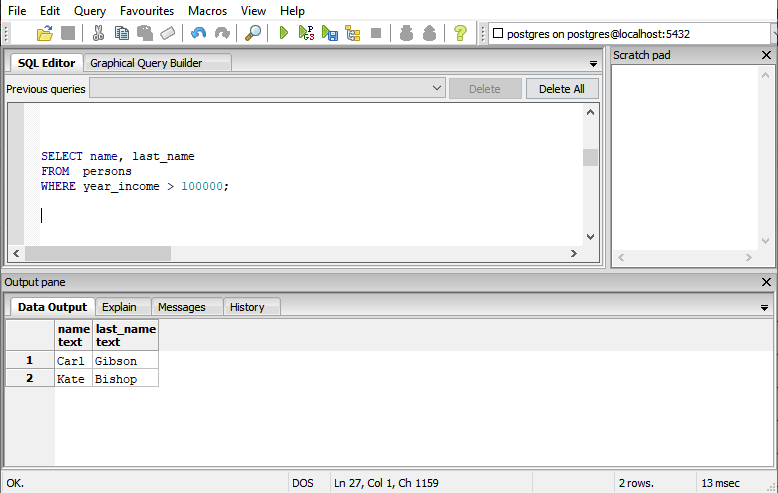Open the Macros menu
778x493 pixels.
click(207, 11)
